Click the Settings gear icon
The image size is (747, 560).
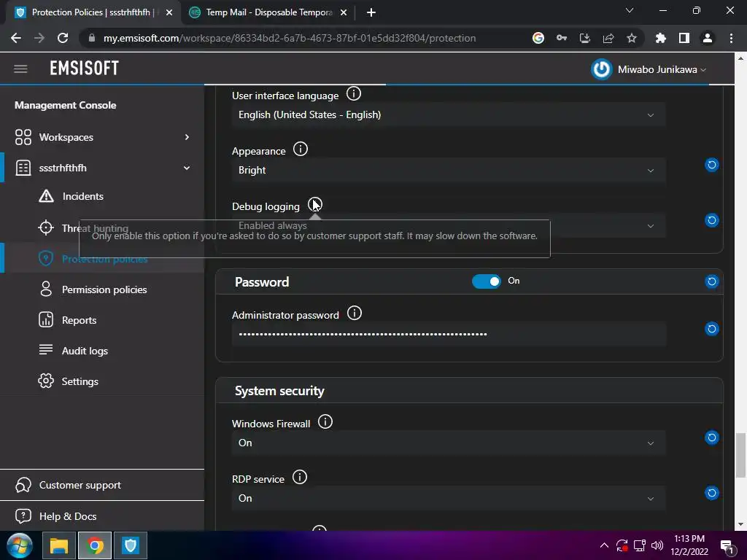click(x=46, y=381)
